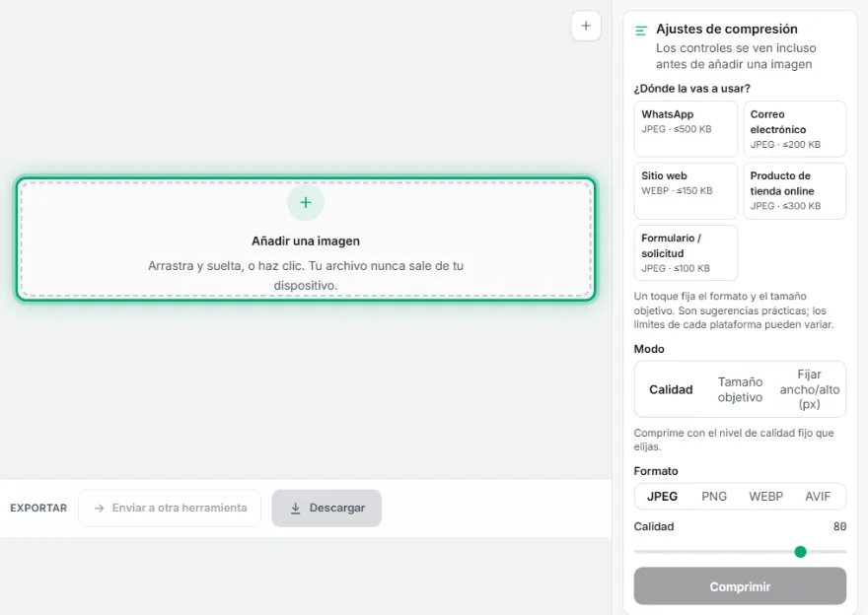This screenshot has height=615, width=868.
Task: Switch mode to Fijar ancho/alto (px)
Action: pyautogui.click(x=810, y=389)
